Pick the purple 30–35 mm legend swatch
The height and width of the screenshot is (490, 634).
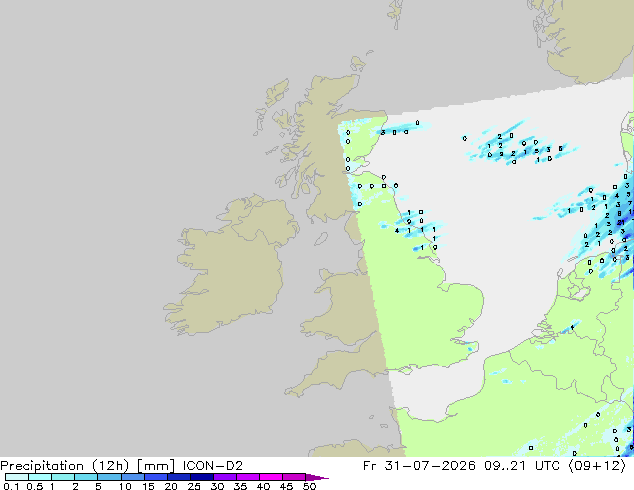point(225,477)
